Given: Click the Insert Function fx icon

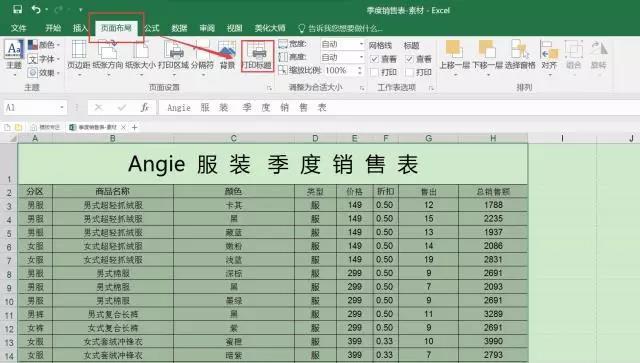Looking at the screenshot, I should (144, 107).
